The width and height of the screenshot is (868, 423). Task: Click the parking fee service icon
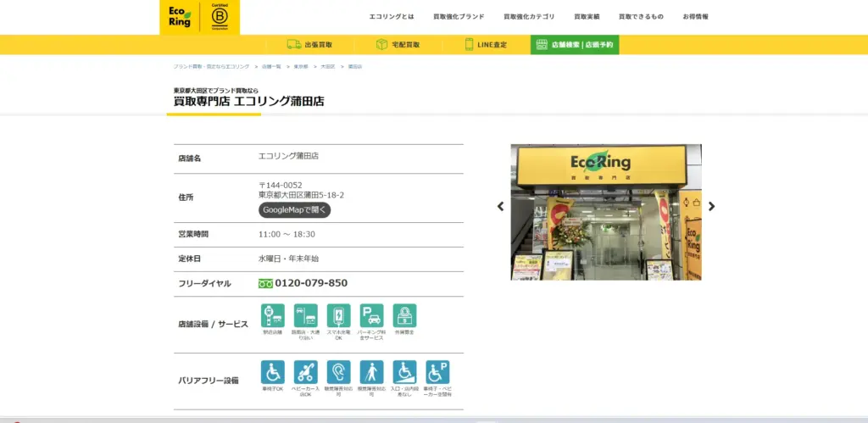(371, 316)
